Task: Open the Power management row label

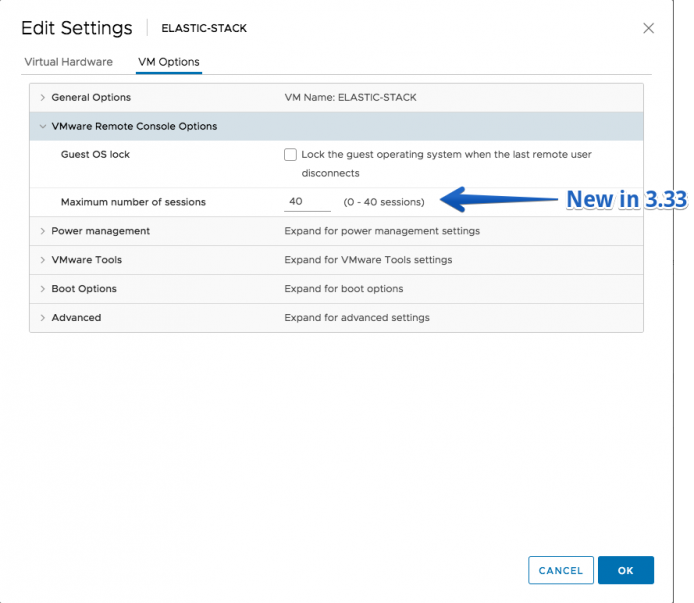Action: (100, 231)
